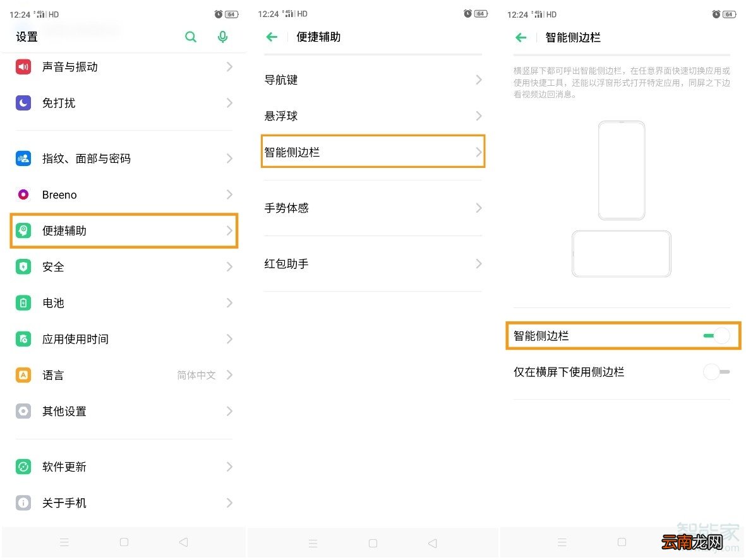Open 智能侧边栏 entry in 便捷辅助

click(x=373, y=152)
